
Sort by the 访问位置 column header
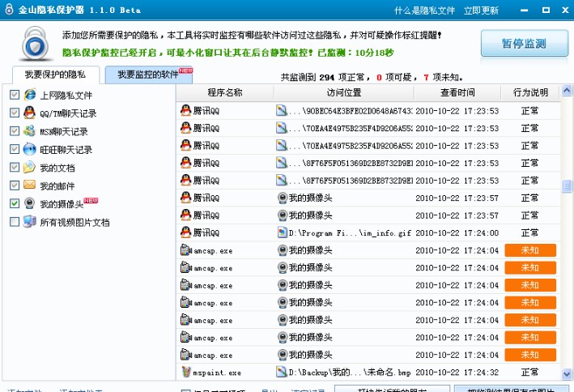(x=344, y=92)
